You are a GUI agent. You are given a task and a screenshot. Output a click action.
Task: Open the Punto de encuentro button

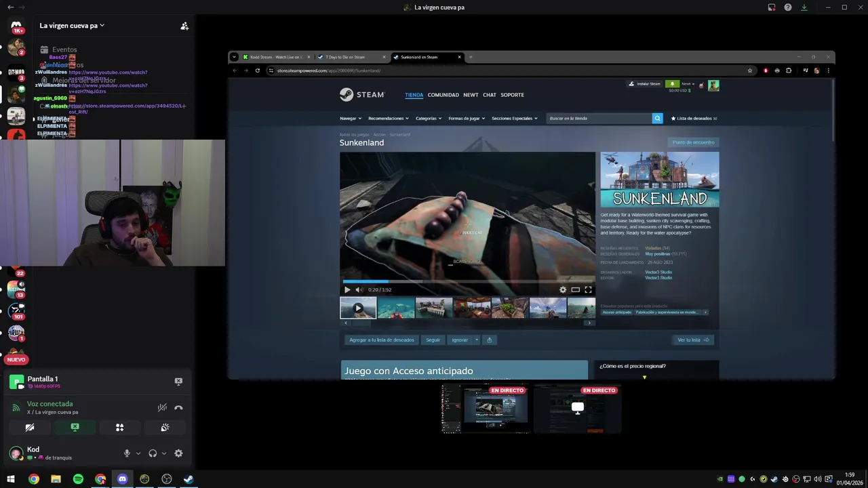pos(693,142)
